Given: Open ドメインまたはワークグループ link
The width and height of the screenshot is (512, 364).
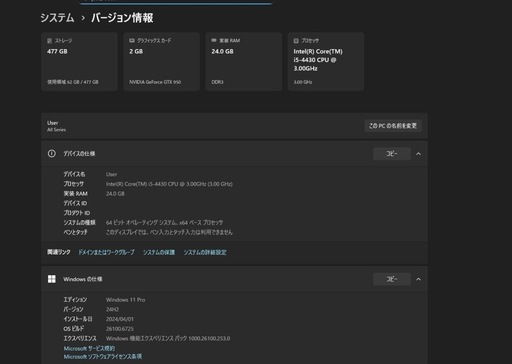Looking at the screenshot, I should [106, 252].
